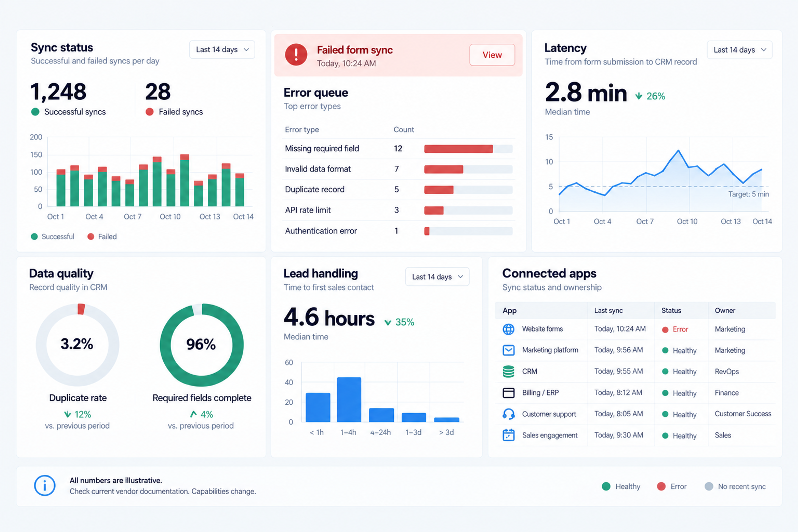This screenshot has width=798, height=532.
Task: Click the 96% Required fields complete donut
Action: click(x=202, y=345)
